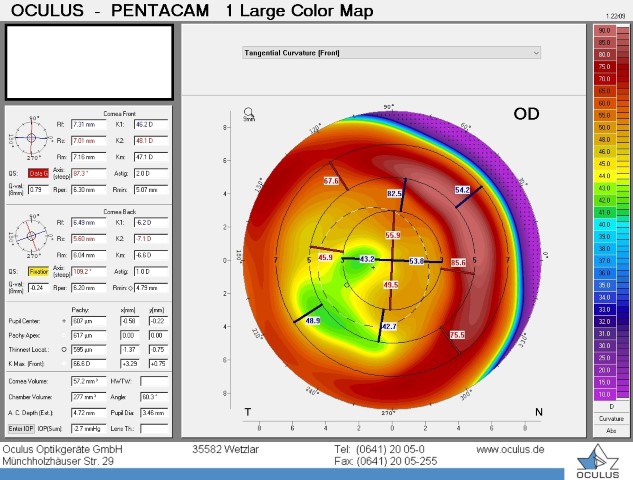Click the 54.2 curvature marker on map
This screenshot has width=633, height=480.
point(462,189)
